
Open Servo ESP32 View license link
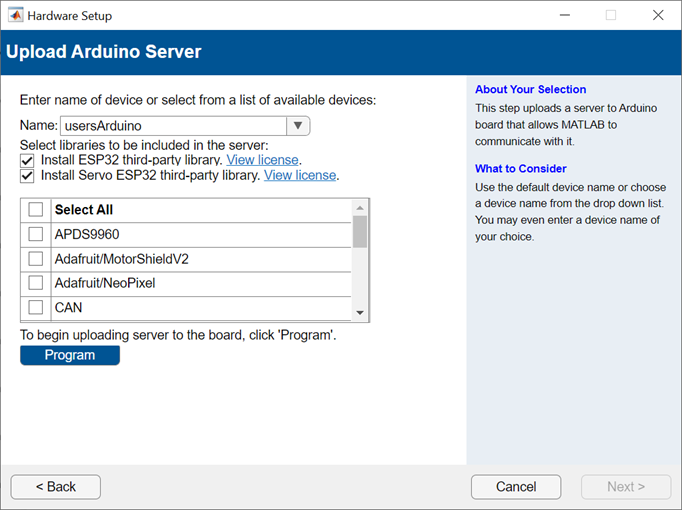point(300,176)
